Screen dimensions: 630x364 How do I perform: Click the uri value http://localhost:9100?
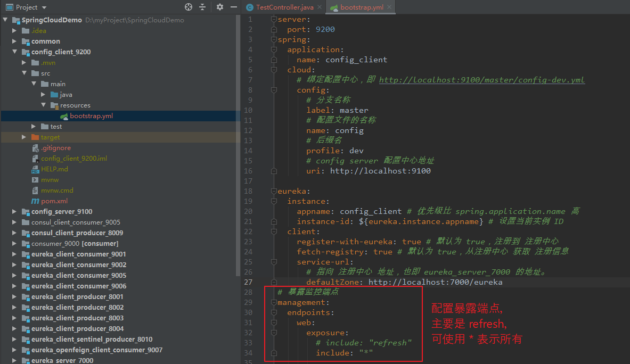380,171
